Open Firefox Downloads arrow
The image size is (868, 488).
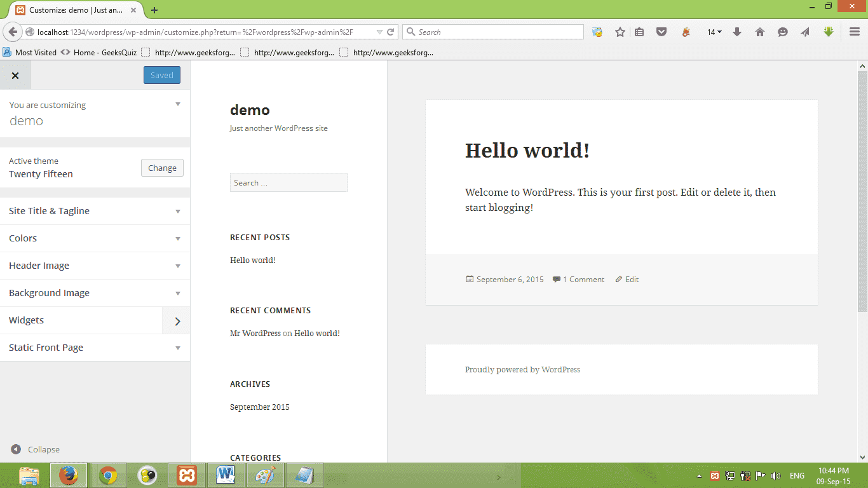737,32
